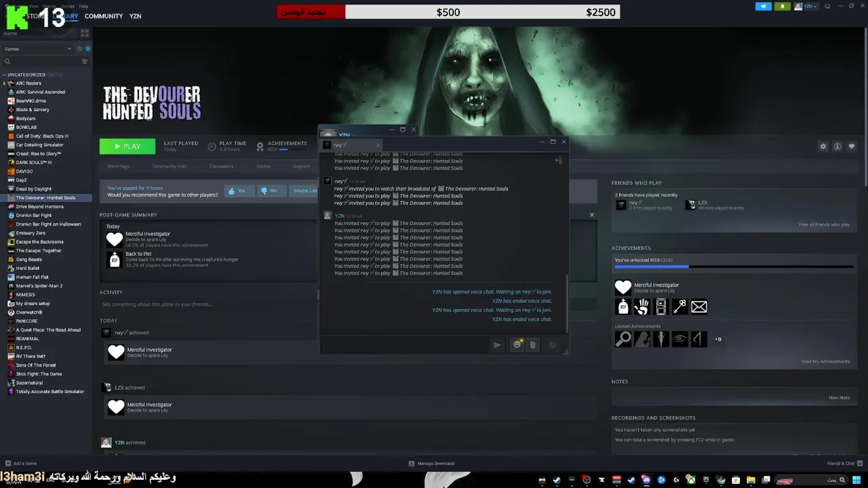This screenshot has width=868, height=488.
Task: Open advanced filter options icon next to search
Action: (85, 62)
